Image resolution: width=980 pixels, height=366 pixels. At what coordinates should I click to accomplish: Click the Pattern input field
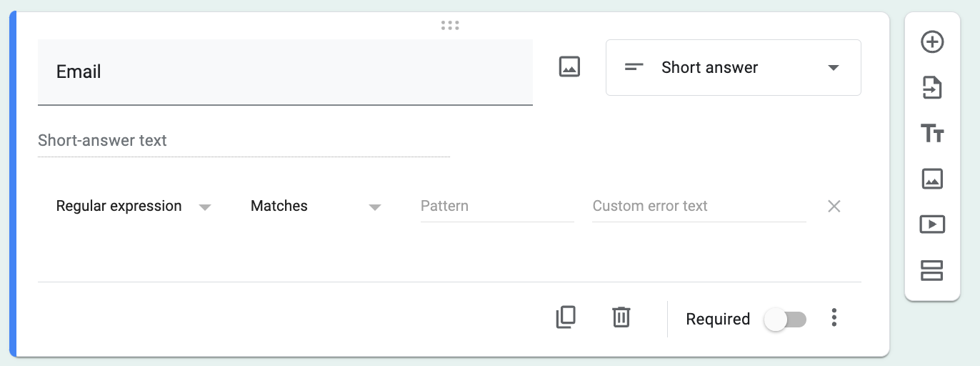coord(496,207)
